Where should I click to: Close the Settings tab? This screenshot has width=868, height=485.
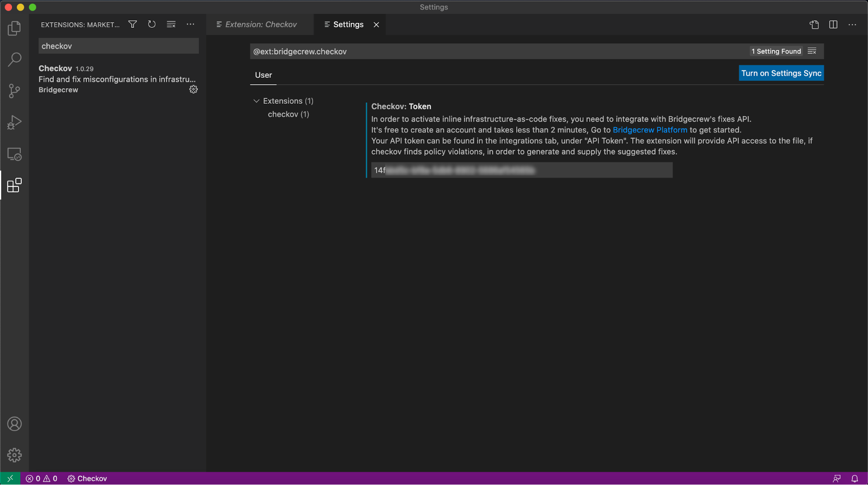pyautogui.click(x=376, y=25)
